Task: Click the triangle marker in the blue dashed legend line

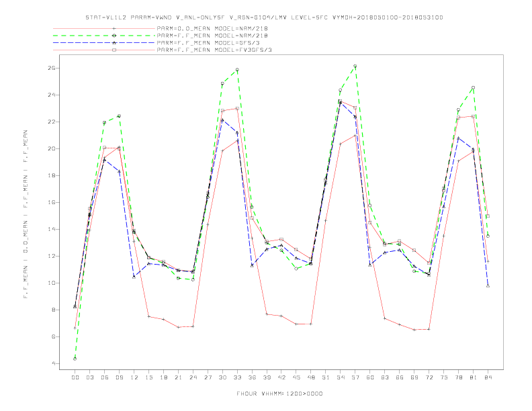Action: (114, 43)
